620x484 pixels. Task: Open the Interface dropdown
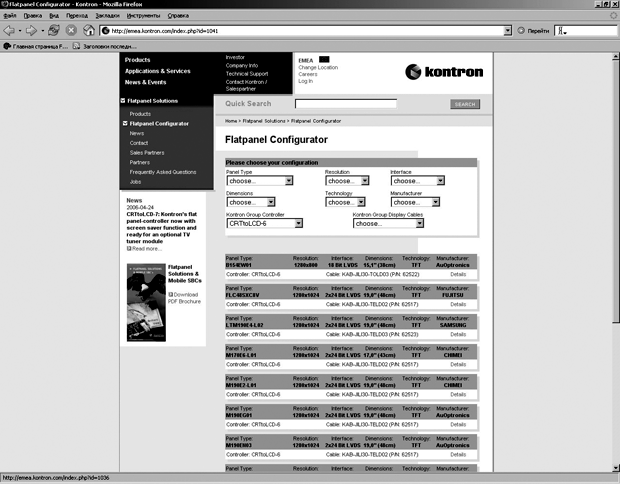418,181
